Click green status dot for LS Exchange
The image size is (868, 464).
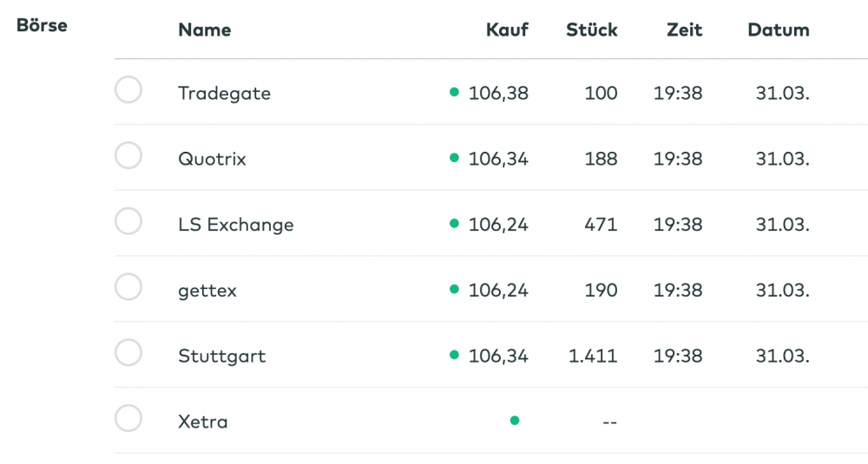coord(454,224)
